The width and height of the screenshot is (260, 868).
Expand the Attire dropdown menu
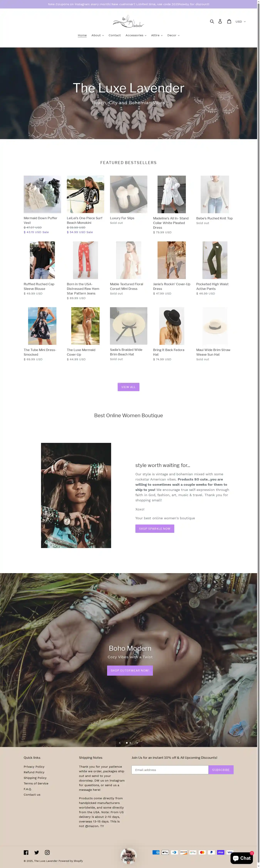pyautogui.click(x=157, y=35)
